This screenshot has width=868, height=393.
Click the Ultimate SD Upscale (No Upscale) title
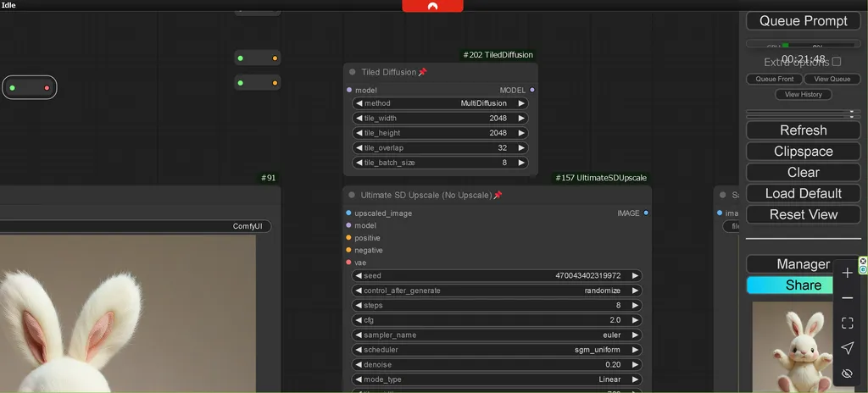[x=426, y=195]
